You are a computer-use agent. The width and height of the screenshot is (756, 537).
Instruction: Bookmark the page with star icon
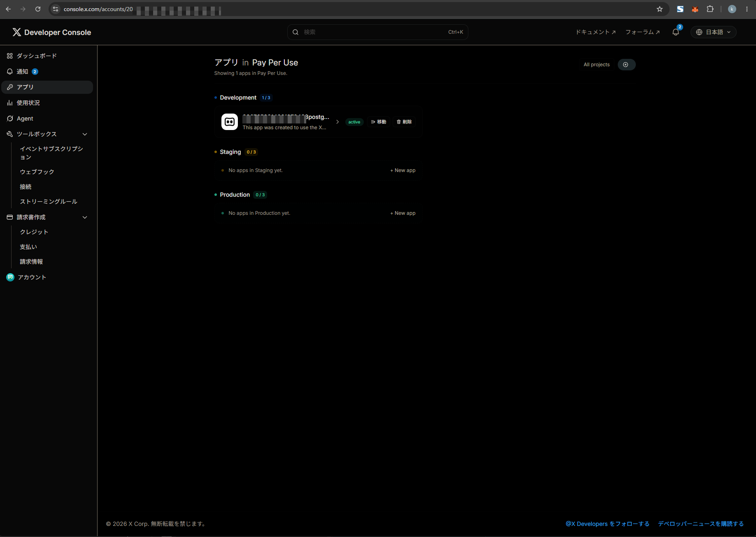click(x=660, y=9)
